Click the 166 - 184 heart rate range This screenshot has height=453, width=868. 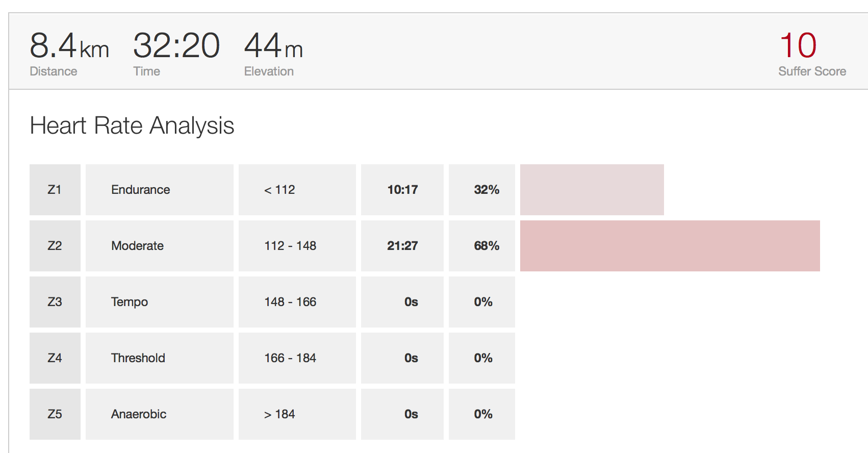tap(290, 358)
